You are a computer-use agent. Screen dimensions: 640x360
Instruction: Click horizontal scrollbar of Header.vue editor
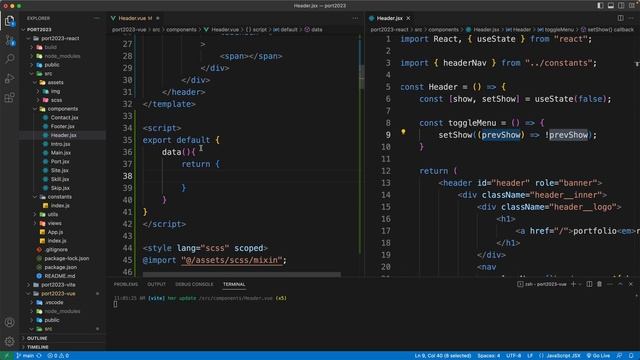point(242,275)
